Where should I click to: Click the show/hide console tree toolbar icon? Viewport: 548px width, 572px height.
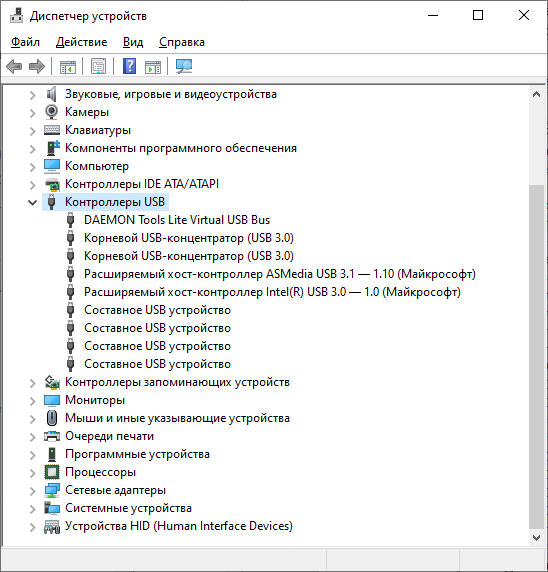[68, 67]
